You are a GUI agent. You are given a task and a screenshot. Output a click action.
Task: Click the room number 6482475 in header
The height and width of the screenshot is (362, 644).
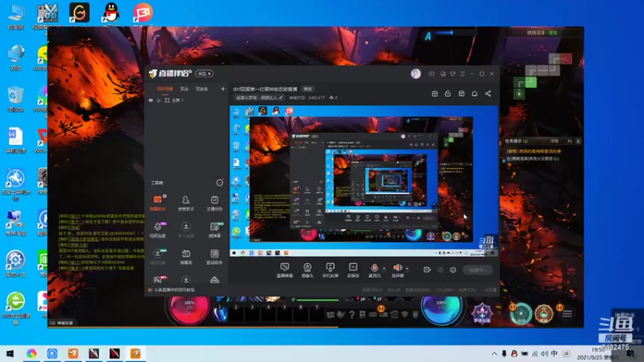point(316,97)
